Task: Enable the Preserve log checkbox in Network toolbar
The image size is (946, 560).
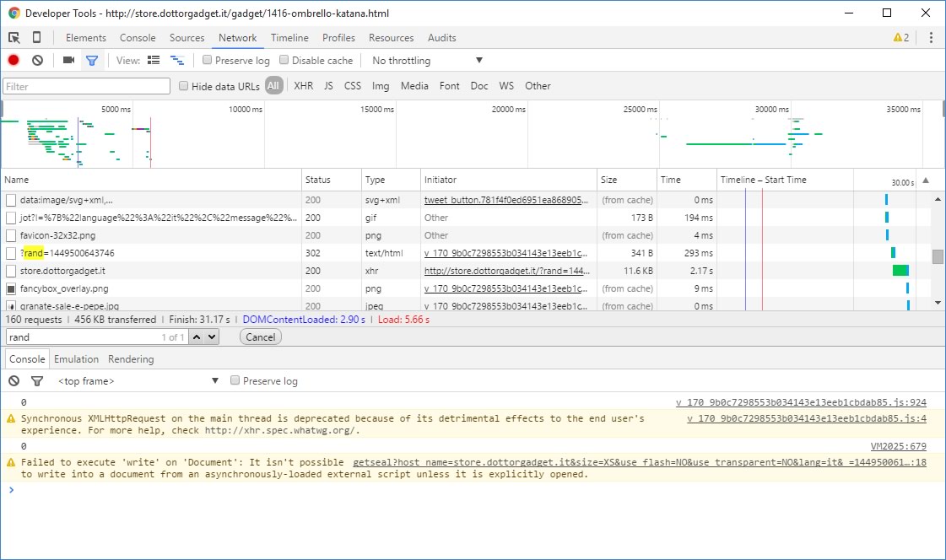Action: [207, 60]
